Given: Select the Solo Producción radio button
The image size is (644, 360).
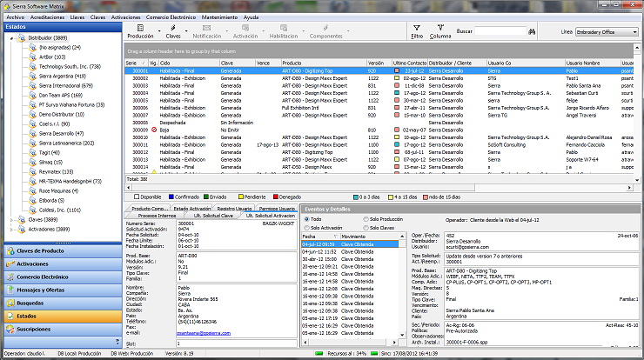Looking at the screenshot, I should click(366, 219).
